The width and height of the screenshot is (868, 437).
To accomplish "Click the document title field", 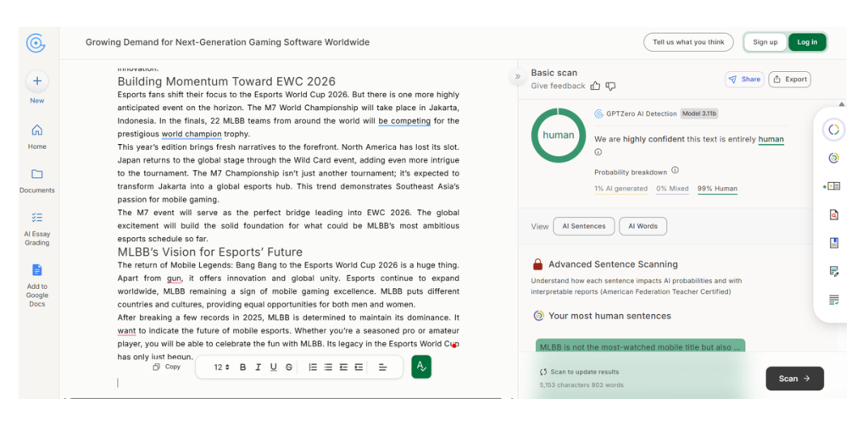I will 227,42.
